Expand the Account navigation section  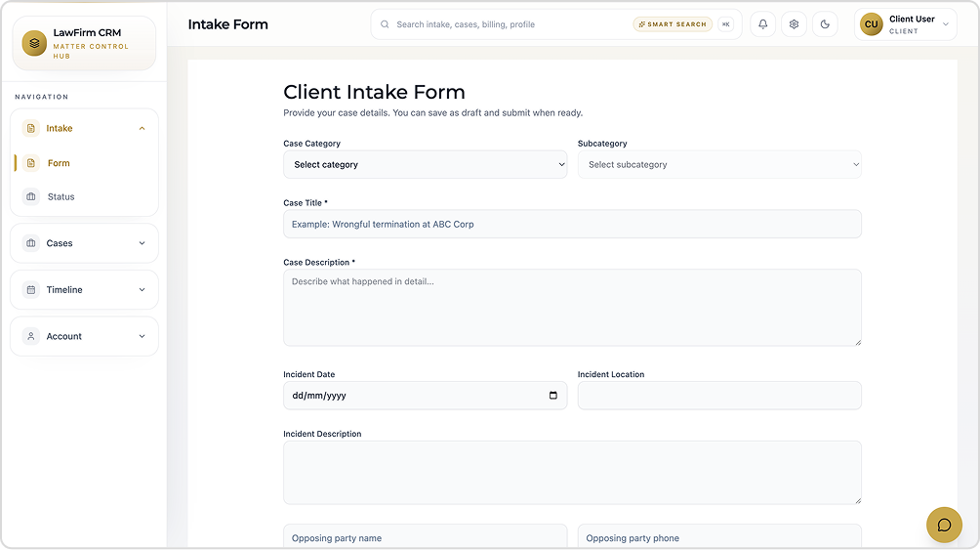(142, 336)
